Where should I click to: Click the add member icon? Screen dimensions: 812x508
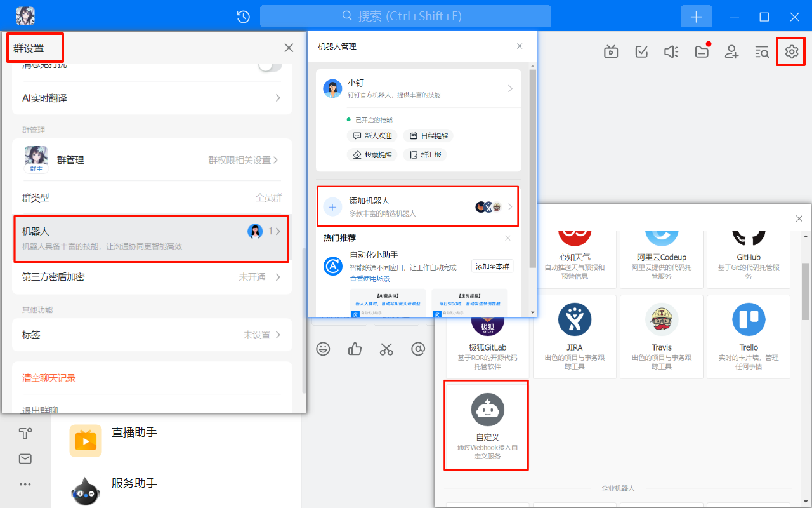[x=732, y=52]
